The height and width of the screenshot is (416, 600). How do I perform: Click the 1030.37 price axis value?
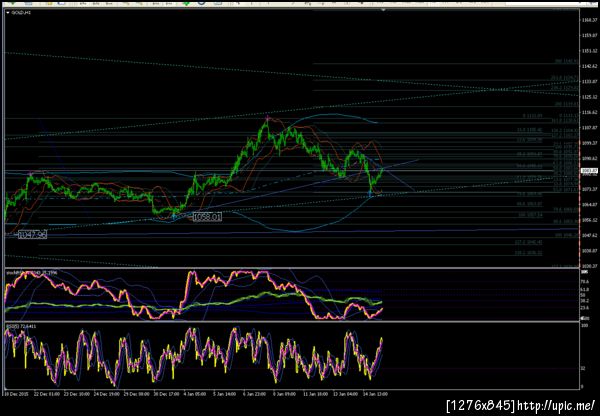[590, 266]
